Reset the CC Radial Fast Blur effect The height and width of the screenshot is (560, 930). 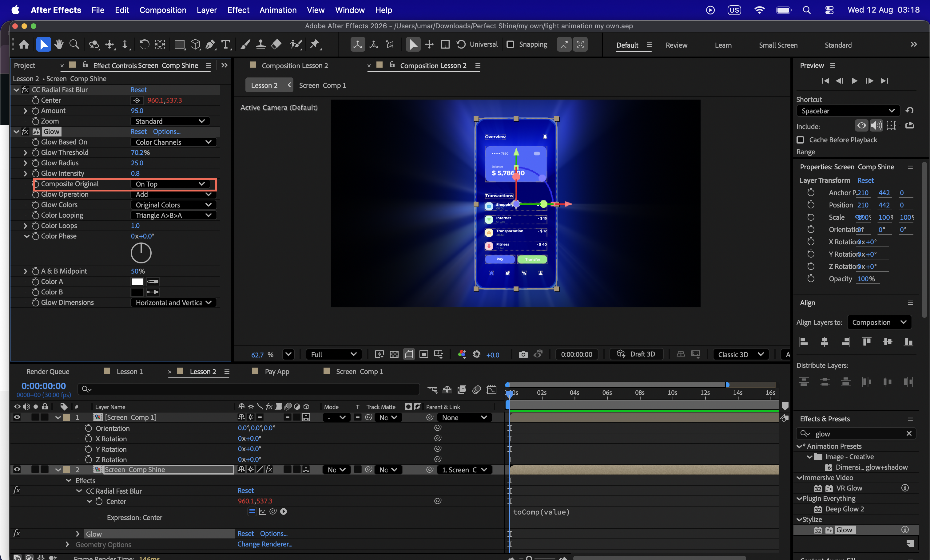tap(138, 90)
